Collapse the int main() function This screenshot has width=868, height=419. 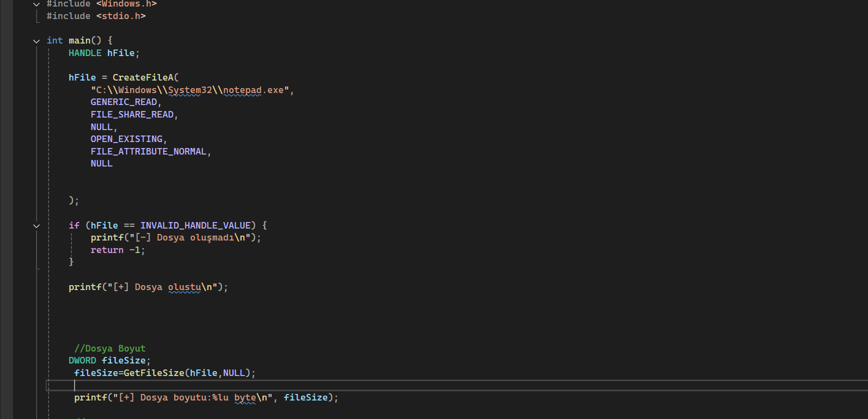(36, 41)
